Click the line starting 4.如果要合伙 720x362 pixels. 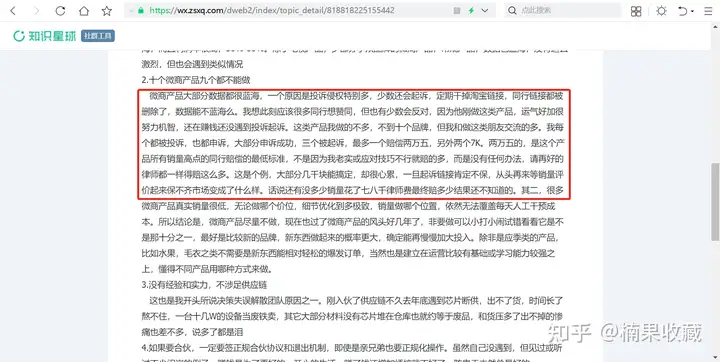coord(353,347)
